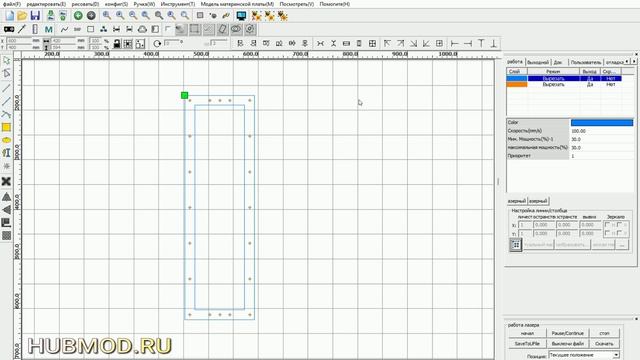Open the Посмотреть(V) menu
640x360 pixels.
297,4
